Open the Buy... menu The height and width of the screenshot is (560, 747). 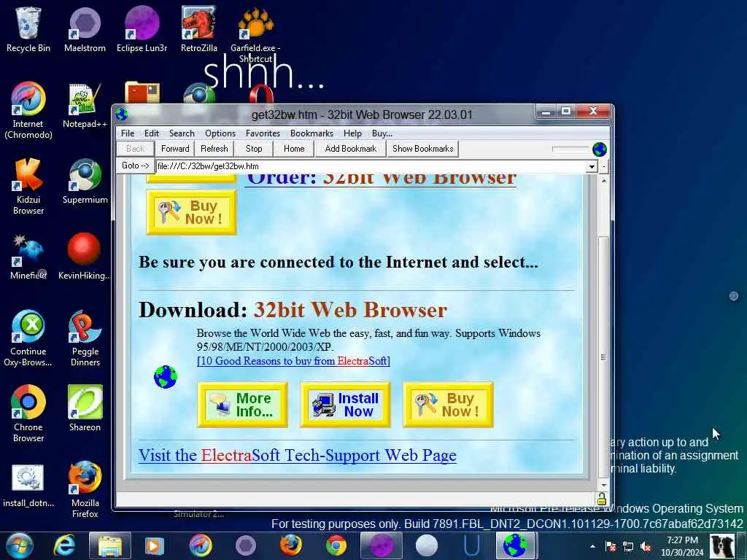[x=382, y=133]
